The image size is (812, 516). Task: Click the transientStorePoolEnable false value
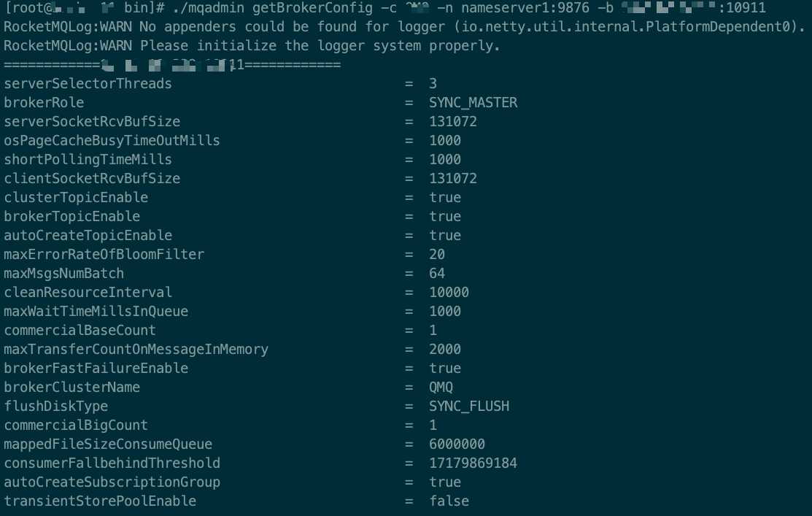coord(449,501)
